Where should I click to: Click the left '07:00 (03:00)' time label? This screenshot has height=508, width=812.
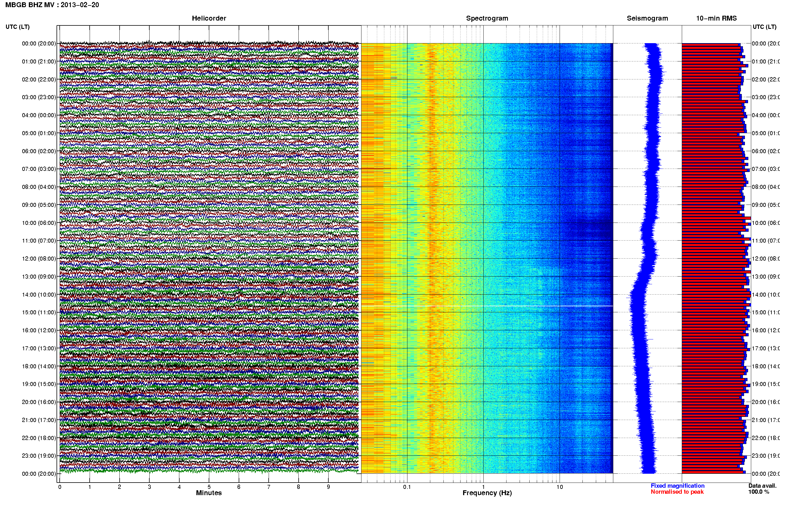click(x=39, y=169)
